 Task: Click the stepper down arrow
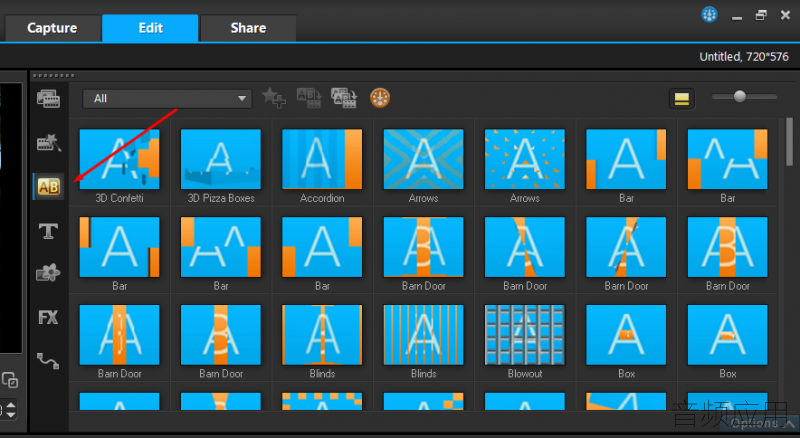(x=10, y=414)
